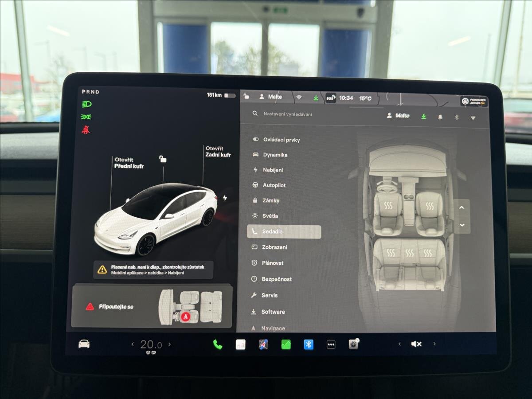Open Bluetooth settings via dock icon

click(308, 344)
